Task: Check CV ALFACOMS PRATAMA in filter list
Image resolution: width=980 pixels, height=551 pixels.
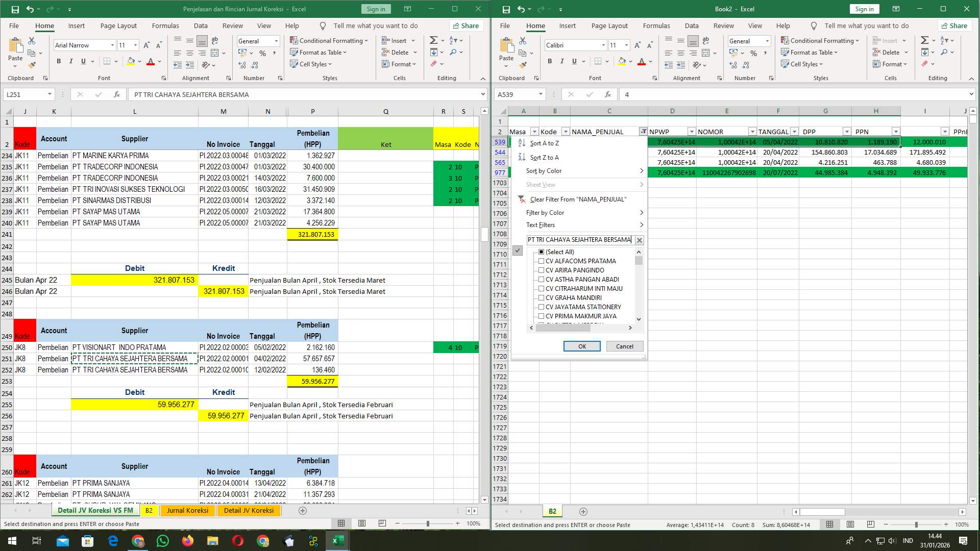Action: tap(541, 261)
